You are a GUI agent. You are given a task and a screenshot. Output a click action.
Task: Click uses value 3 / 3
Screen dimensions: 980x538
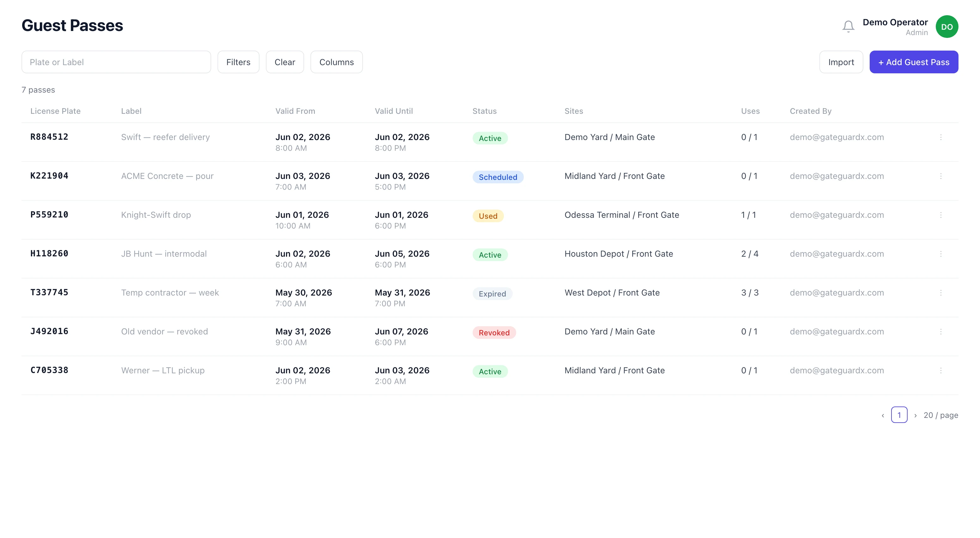[x=750, y=292]
